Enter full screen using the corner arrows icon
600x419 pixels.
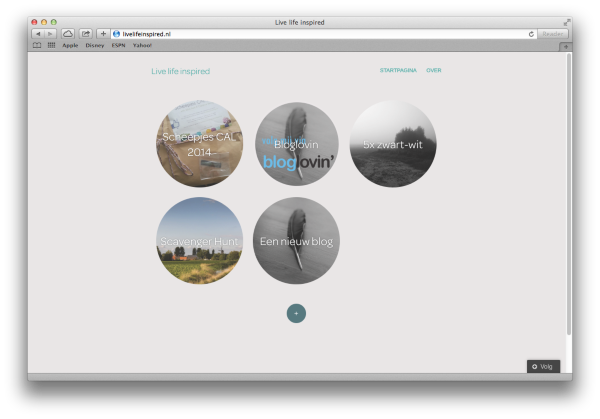[x=567, y=23]
